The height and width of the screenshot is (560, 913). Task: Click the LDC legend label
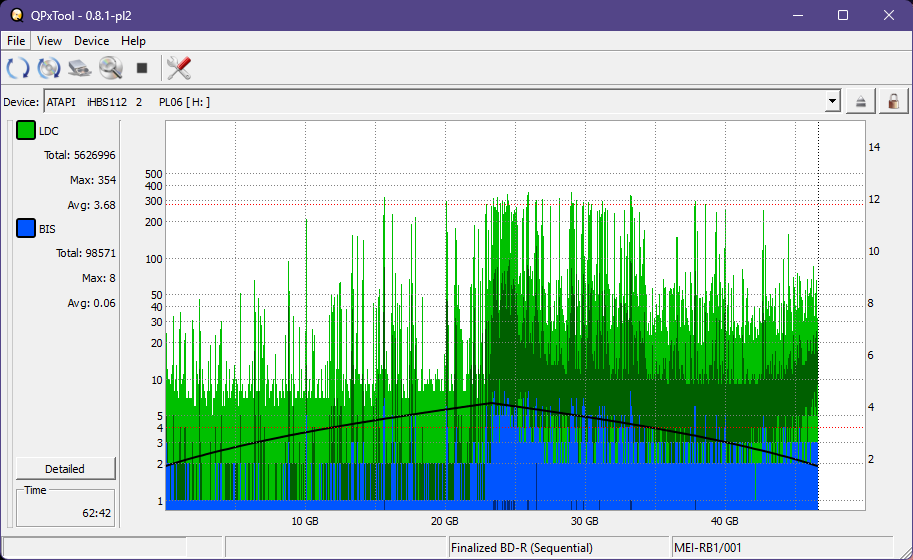(x=49, y=131)
